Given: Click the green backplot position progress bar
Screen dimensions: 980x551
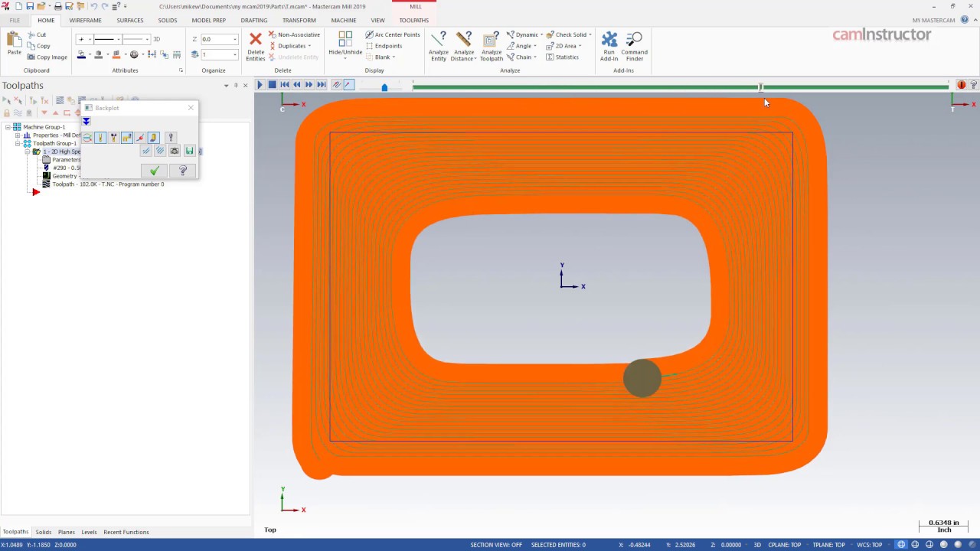Looking at the screenshot, I should coord(681,86).
